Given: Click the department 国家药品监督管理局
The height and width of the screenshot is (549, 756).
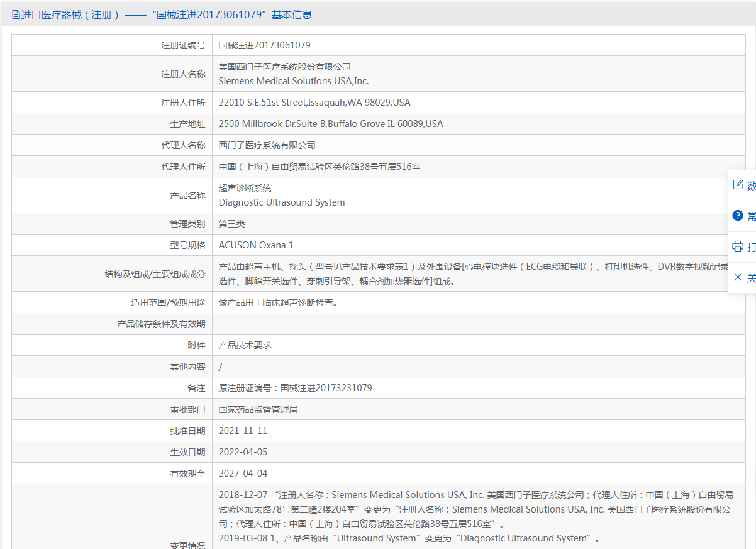Looking at the screenshot, I should pyautogui.click(x=258, y=409).
